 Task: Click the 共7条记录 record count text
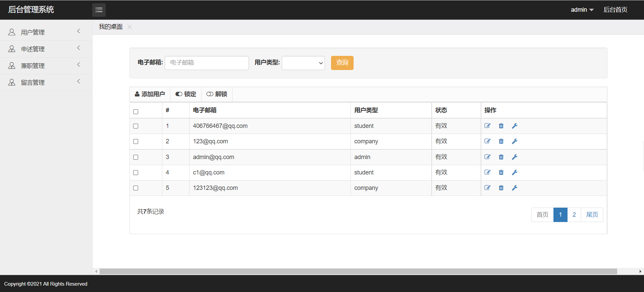click(x=151, y=212)
